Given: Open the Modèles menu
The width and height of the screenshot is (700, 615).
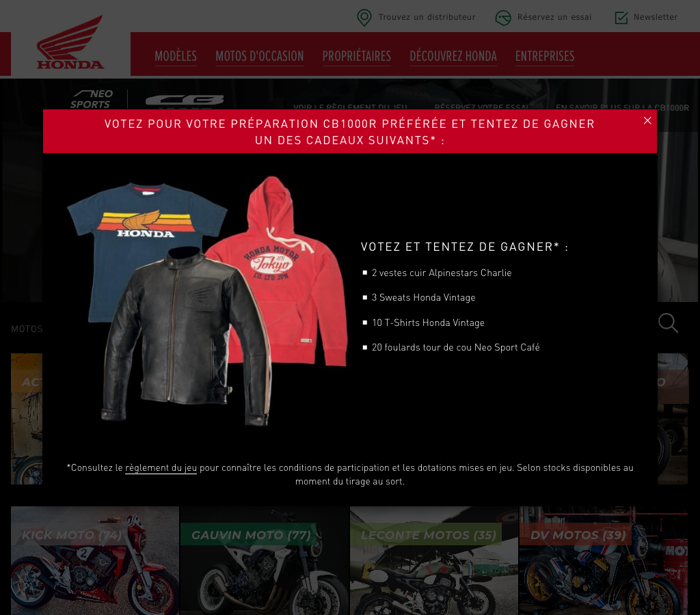Looking at the screenshot, I should 176,56.
